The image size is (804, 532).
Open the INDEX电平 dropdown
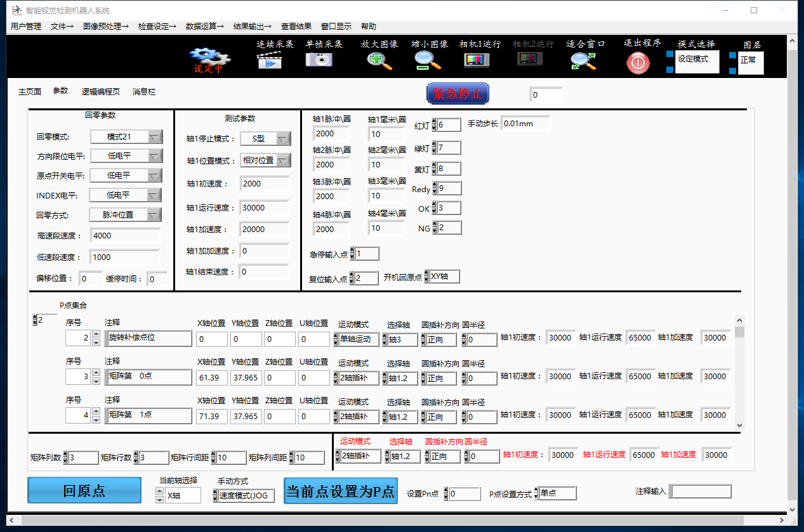pos(126,195)
